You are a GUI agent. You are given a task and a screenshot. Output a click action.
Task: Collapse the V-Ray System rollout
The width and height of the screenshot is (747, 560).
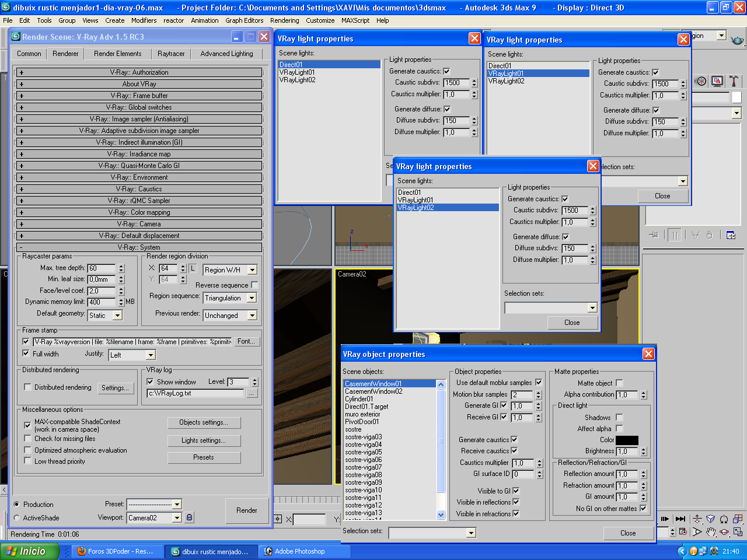coord(139,247)
